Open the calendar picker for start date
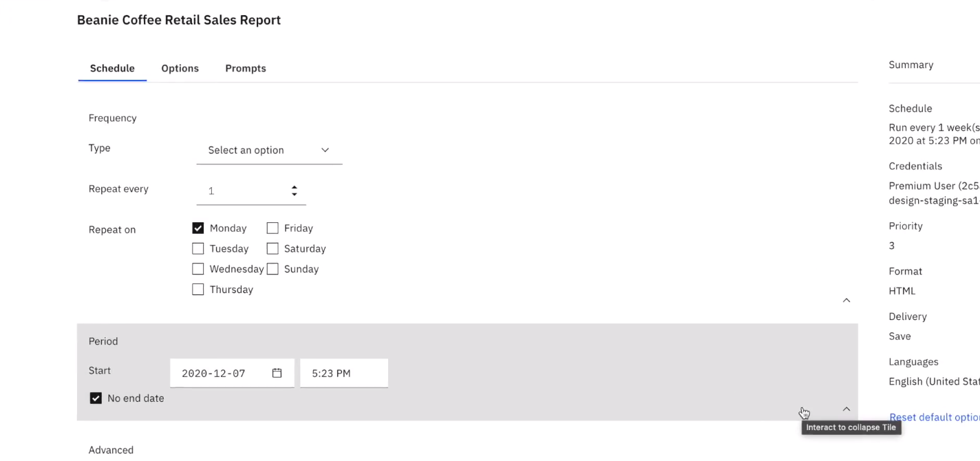 click(277, 373)
